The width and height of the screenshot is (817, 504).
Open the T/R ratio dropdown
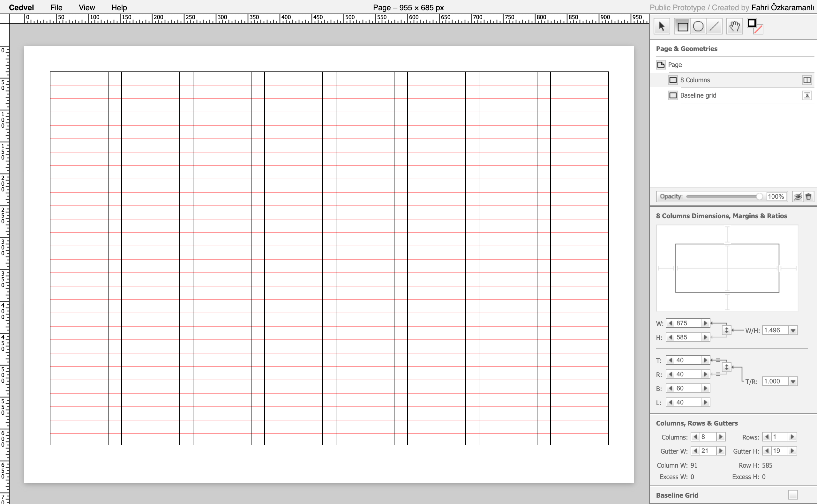point(793,381)
